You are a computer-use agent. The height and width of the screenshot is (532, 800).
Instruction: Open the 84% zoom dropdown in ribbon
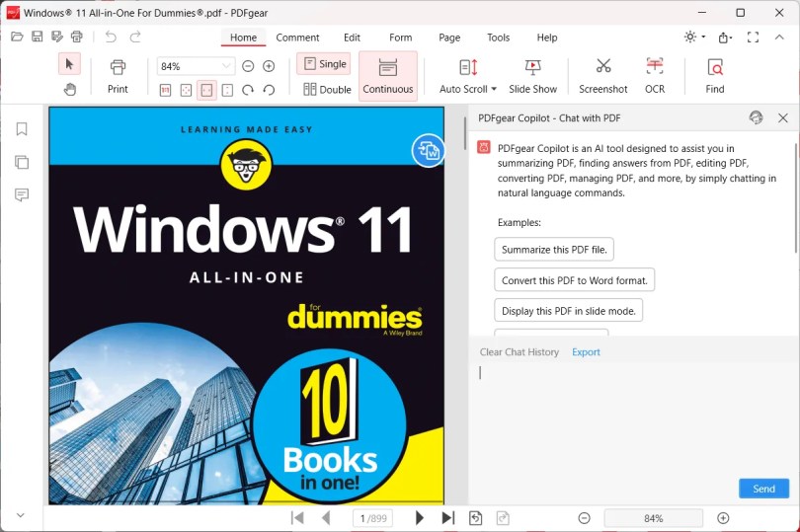pyautogui.click(x=226, y=66)
